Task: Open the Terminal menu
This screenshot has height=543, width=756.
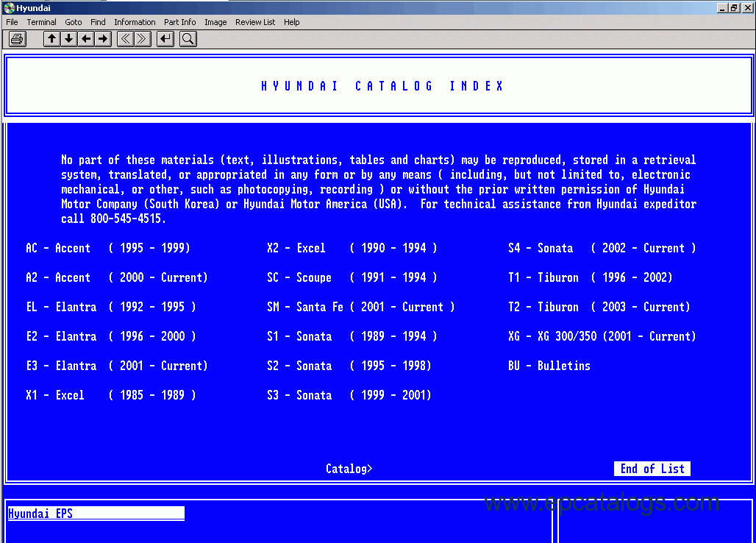Action: 41,22
